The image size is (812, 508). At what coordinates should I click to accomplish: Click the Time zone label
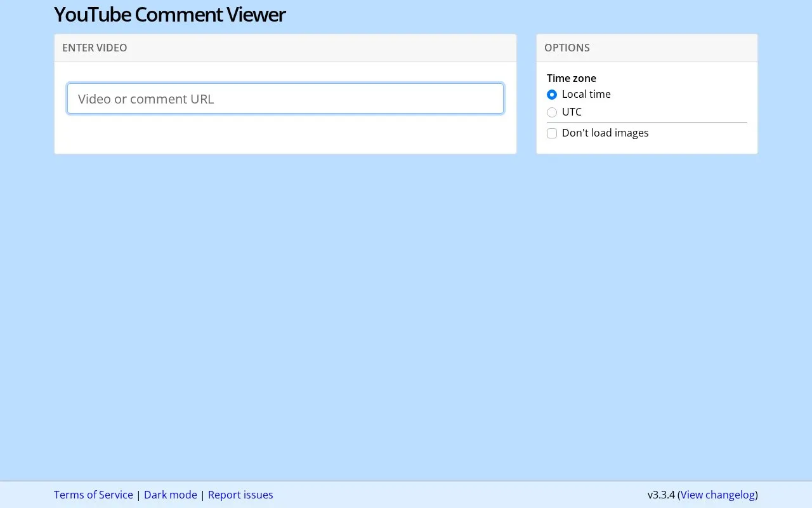click(x=572, y=78)
